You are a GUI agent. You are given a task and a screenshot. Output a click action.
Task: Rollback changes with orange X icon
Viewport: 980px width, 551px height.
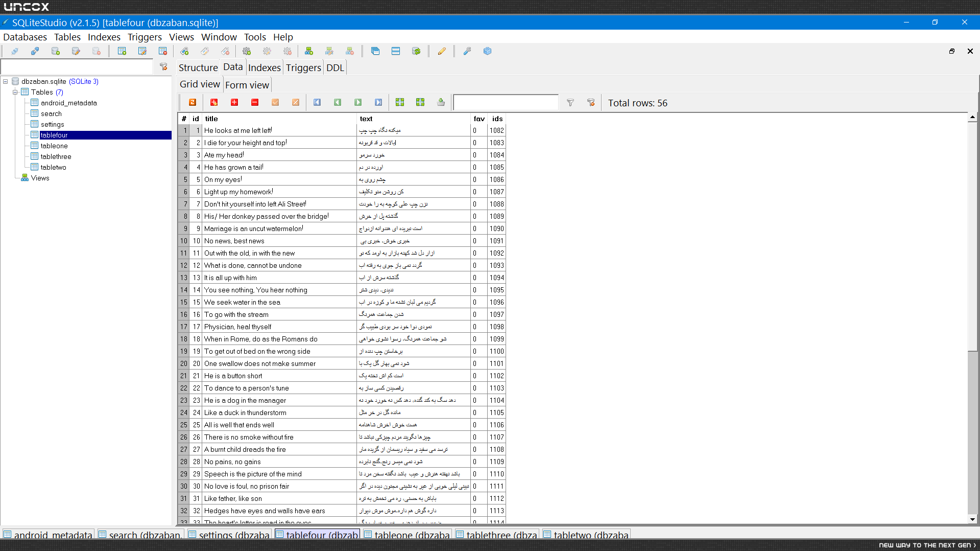pos(296,103)
